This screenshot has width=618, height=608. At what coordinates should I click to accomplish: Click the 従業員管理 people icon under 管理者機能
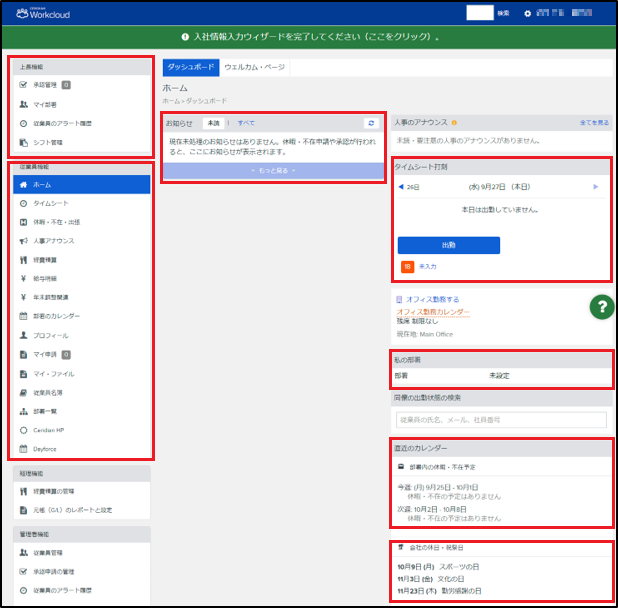pos(24,553)
